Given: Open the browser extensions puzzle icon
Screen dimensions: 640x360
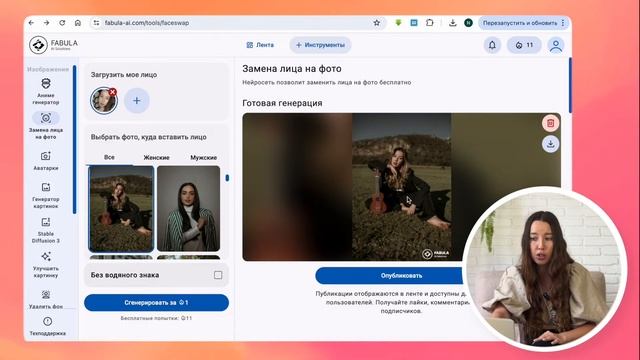Looking at the screenshot, I should 429,23.
